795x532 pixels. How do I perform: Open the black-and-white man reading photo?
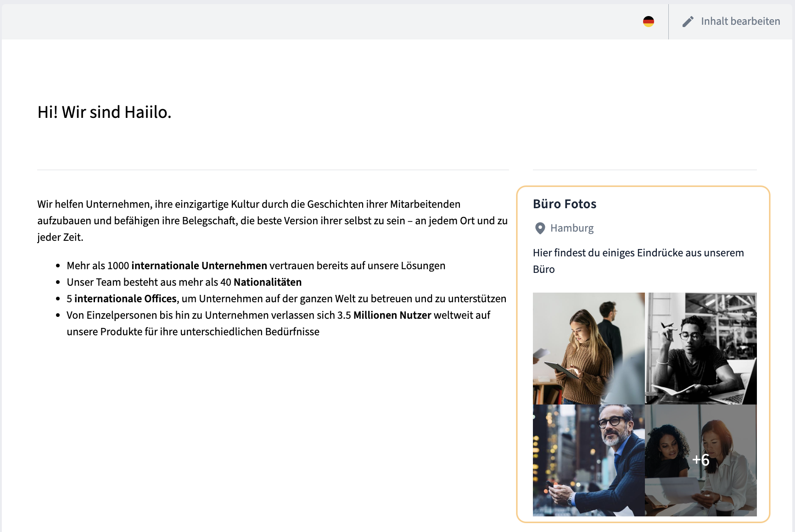click(x=701, y=349)
